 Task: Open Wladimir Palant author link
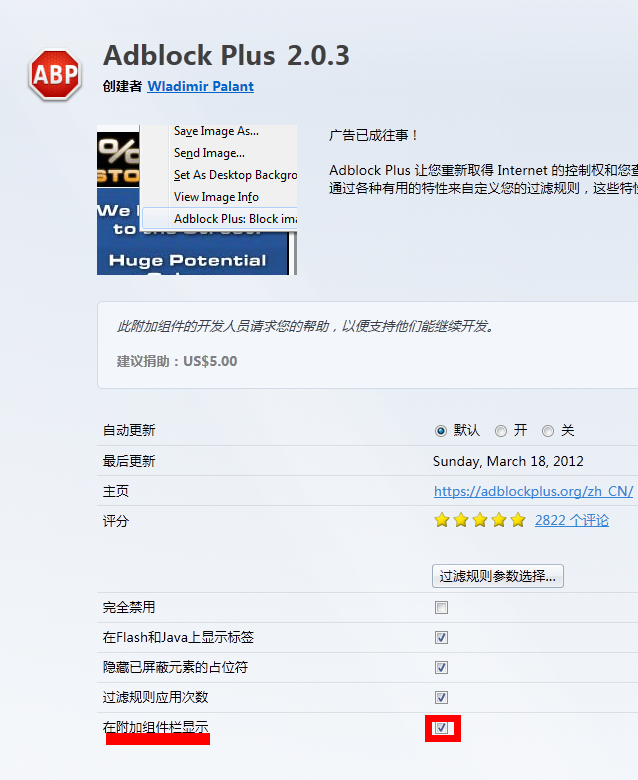(200, 87)
